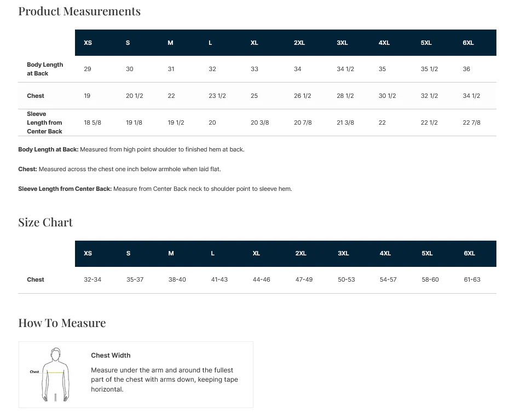The width and height of the screenshot is (532, 420).
Task: Click the Chest row label in Product Measurements
Action: 36,96
